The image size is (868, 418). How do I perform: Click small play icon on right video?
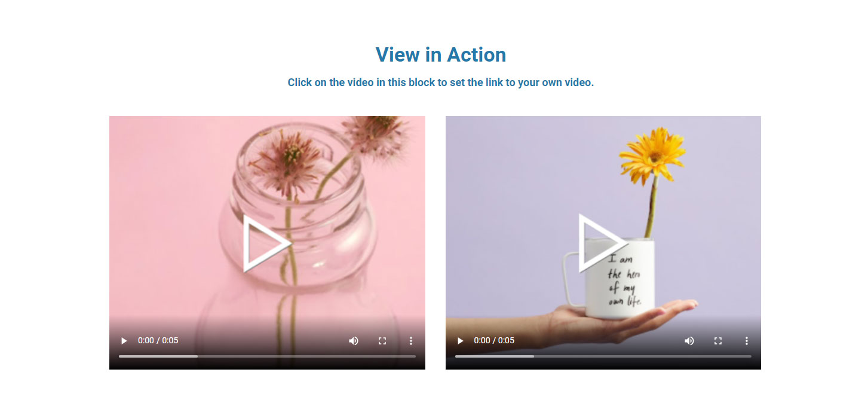tap(460, 341)
